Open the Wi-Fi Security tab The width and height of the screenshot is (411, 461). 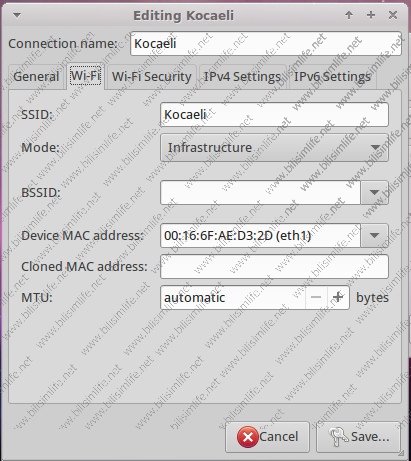click(x=151, y=77)
